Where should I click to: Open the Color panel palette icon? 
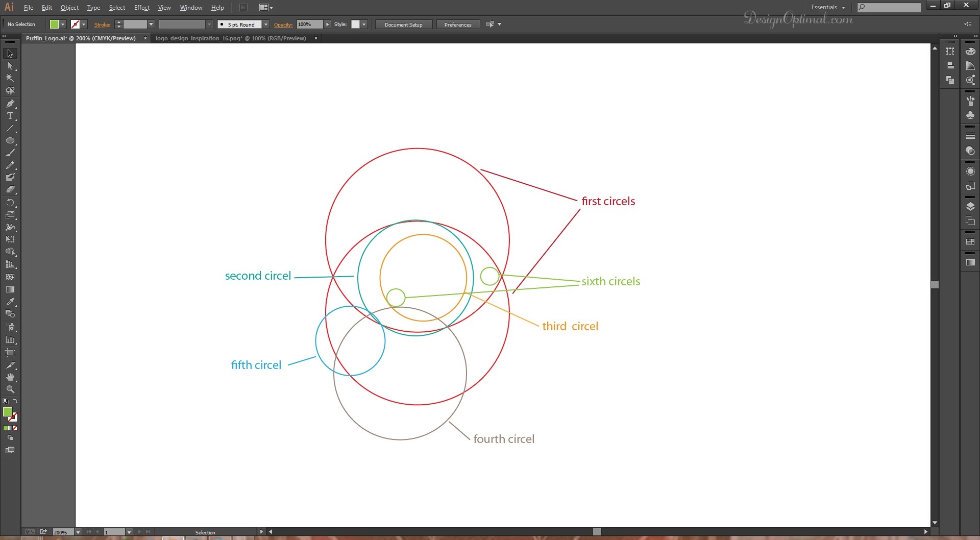[x=970, y=52]
